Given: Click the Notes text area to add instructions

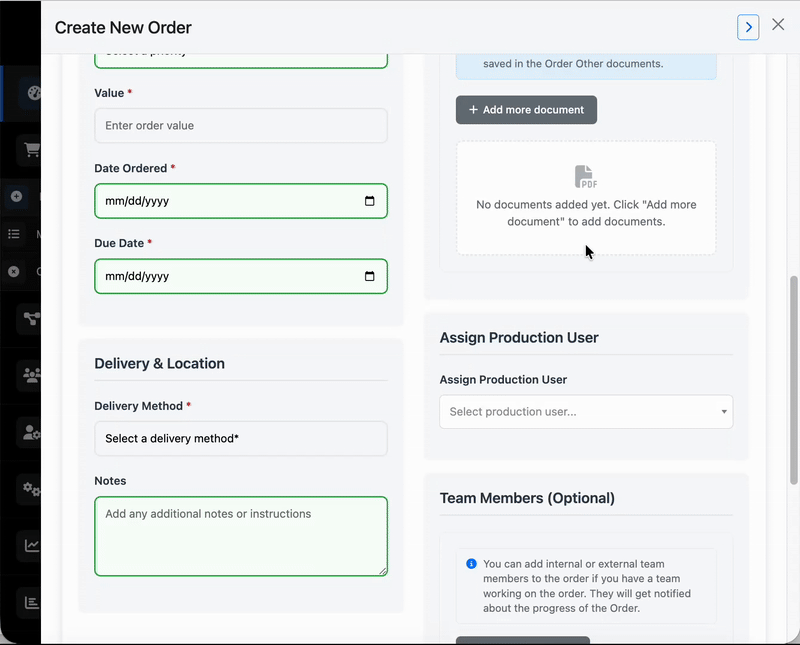Looking at the screenshot, I should pyautogui.click(x=240, y=536).
